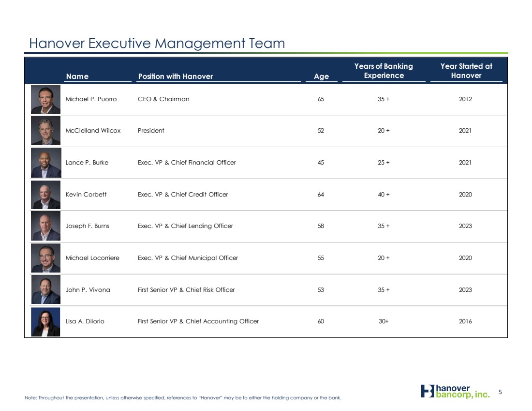Click '40 +' experience in Corbett row
The width and height of the screenshot is (532, 411).
click(x=384, y=195)
